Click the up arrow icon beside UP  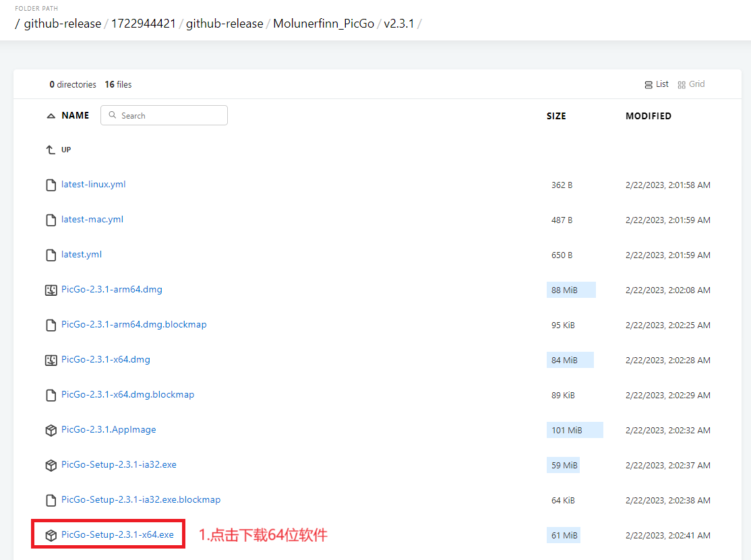click(x=51, y=150)
